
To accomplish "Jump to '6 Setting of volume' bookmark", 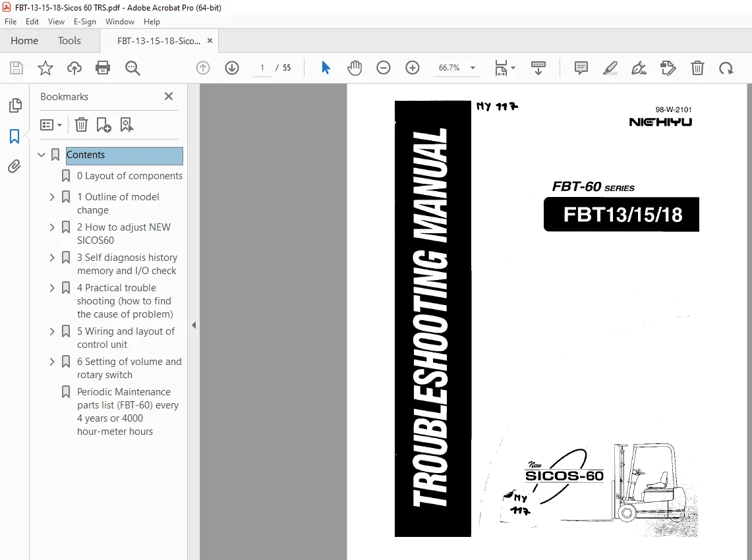I will [129, 368].
